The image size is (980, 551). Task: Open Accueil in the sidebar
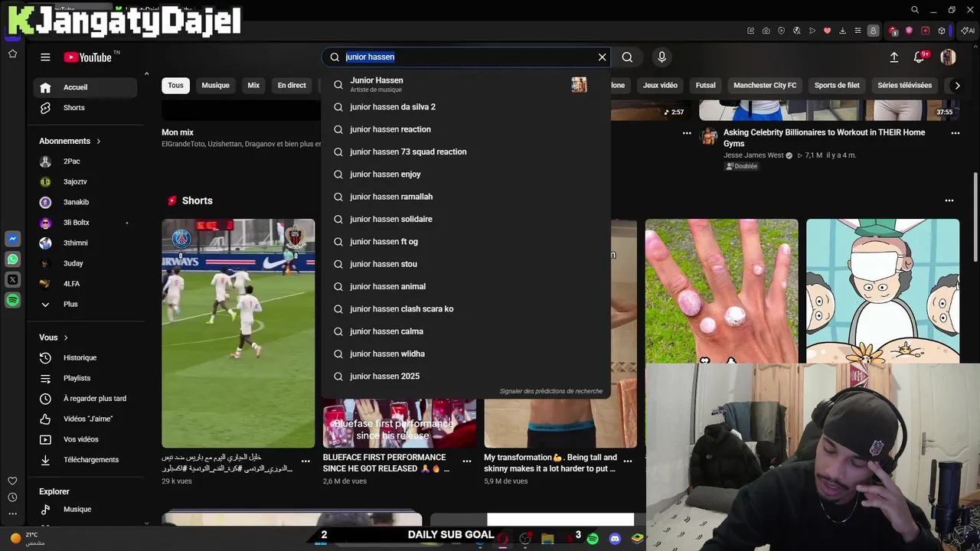coord(85,87)
